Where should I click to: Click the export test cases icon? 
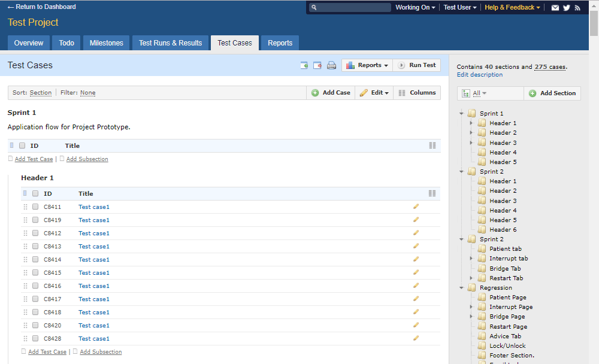(317, 65)
